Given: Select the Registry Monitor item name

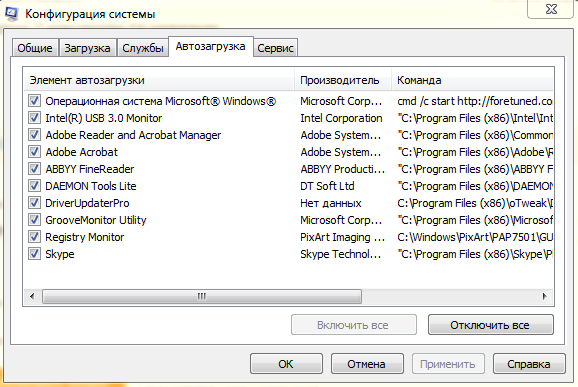Looking at the screenshot, I should coord(85,237).
